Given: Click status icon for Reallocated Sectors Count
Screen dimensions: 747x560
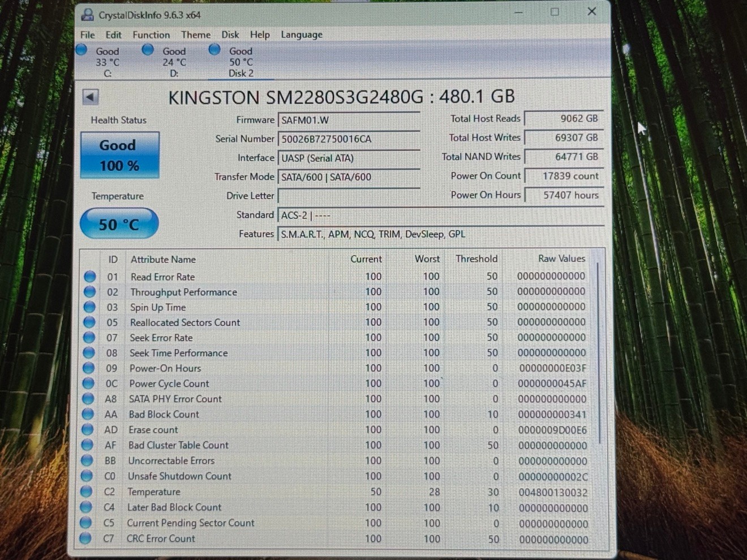Looking at the screenshot, I should coord(89,322).
